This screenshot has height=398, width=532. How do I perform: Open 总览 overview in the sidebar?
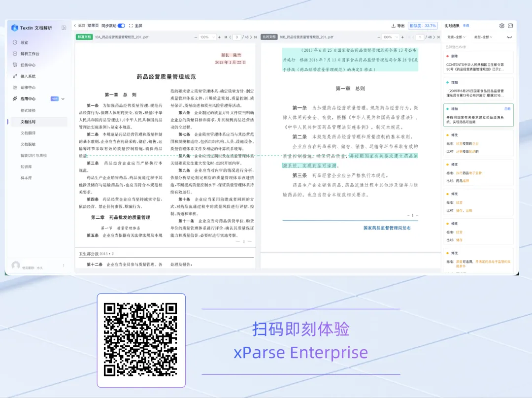click(x=25, y=42)
